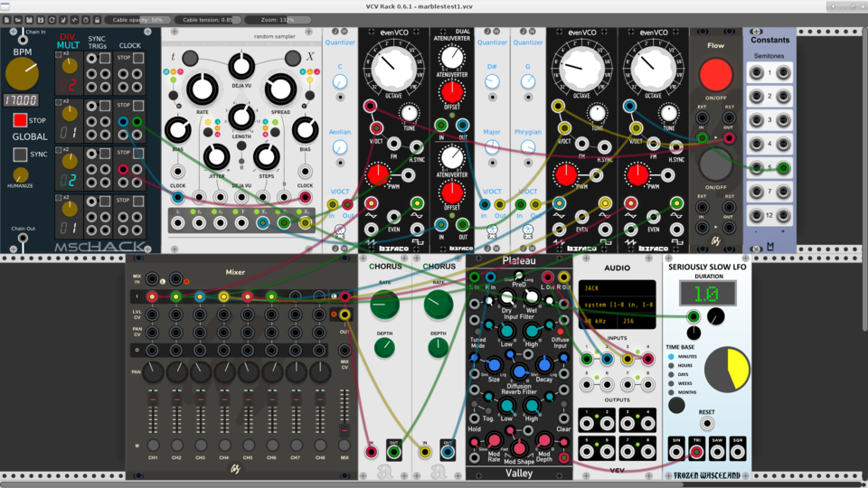Click the top red OFFSET knob
Screen dimensions: 868x488
click(x=452, y=92)
